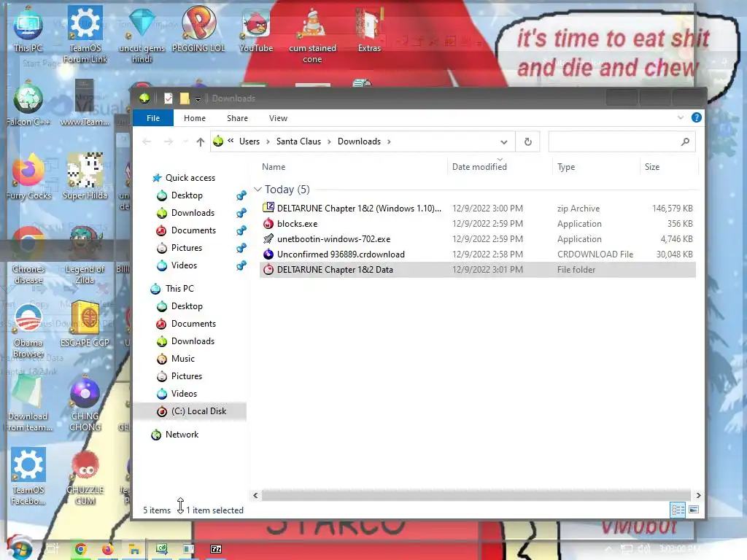Viewport: 747px width, 560px height.
Task: Switch to large icons view layout
Action: coord(694,510)
